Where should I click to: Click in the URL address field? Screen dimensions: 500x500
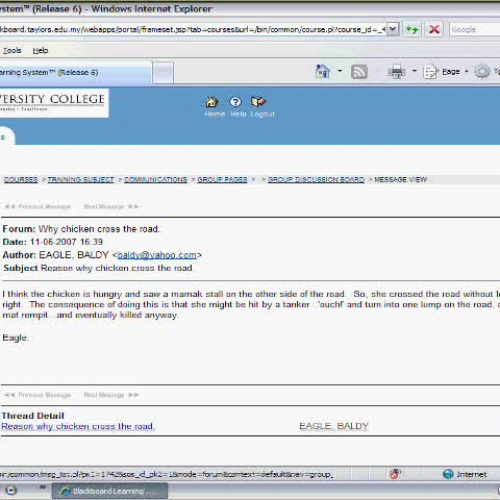point(193,29)
